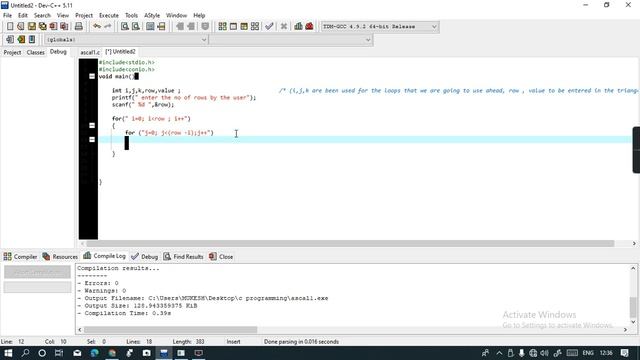
Task: Click the 'Output Filename' line in compile log
Action: click(x=203, y=298)
